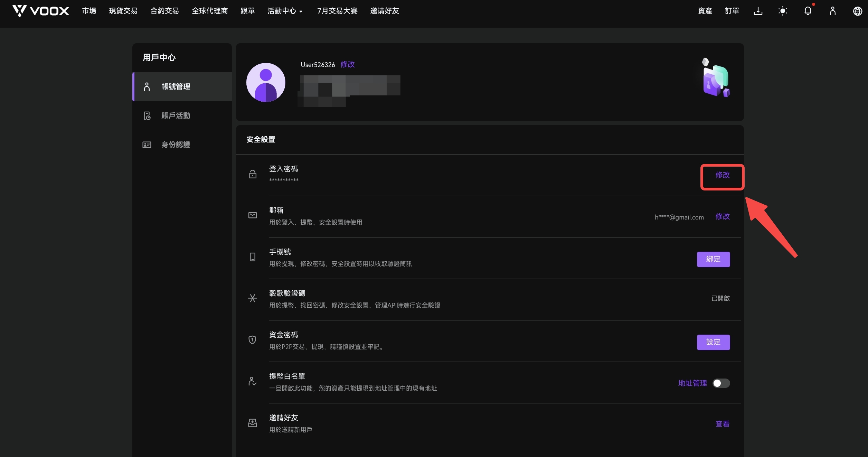Click the 3D security illustration graphic
The height and width of the screenshot is (457, 868).
(x=716, y=78)
